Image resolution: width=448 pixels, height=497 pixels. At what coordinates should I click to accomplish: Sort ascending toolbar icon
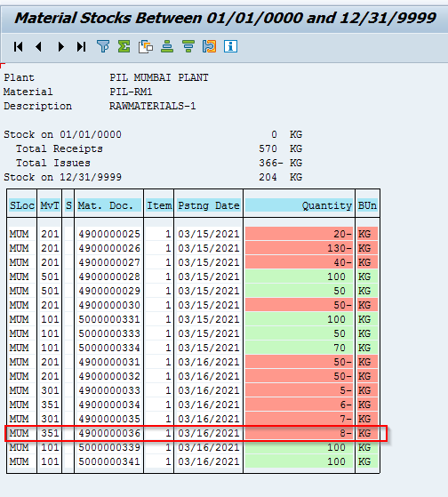tap(167, 46)
